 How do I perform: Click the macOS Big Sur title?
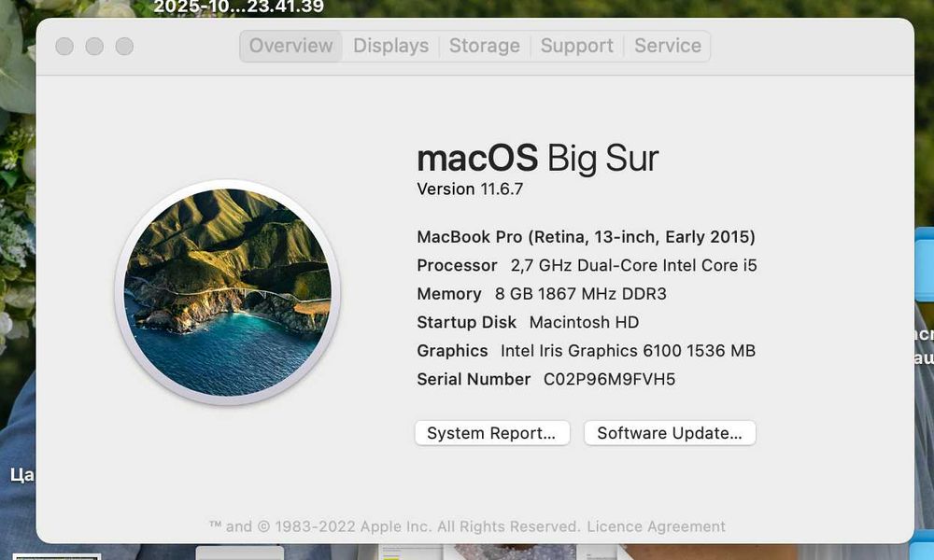pyautogui.click(x=538, y=159)
